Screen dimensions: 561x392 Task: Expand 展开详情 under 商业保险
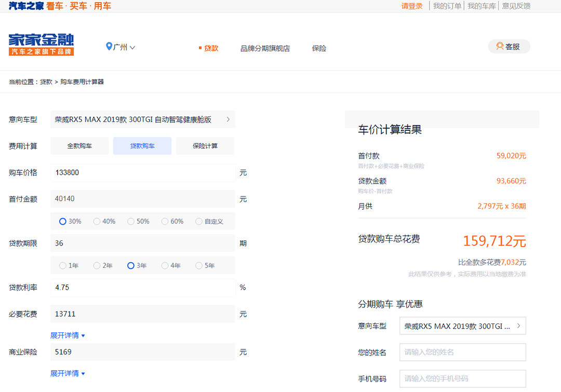pyautogui.click(x=68, y=373)
